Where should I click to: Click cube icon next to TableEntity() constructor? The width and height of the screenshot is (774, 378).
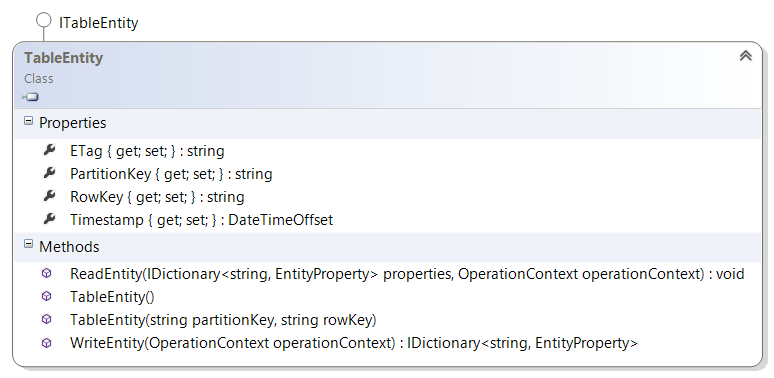pos(46,296)
